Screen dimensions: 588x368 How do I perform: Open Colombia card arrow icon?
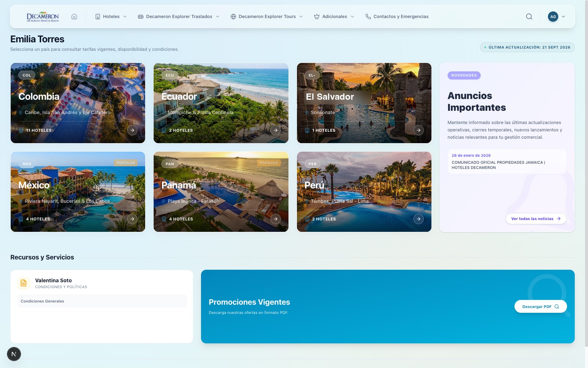(x=132, y=130)
